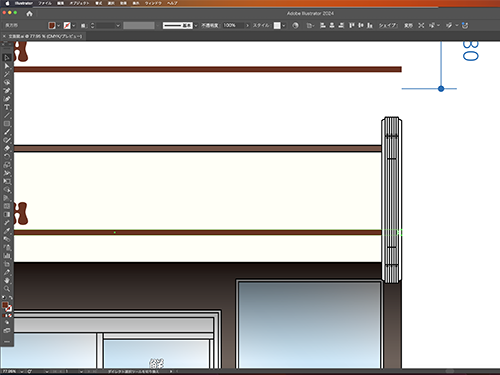Image resolution: width=500 pixels, height=375 pixels.
Task: Click stroke weight stepper arrows
Action: pos(93,25)
